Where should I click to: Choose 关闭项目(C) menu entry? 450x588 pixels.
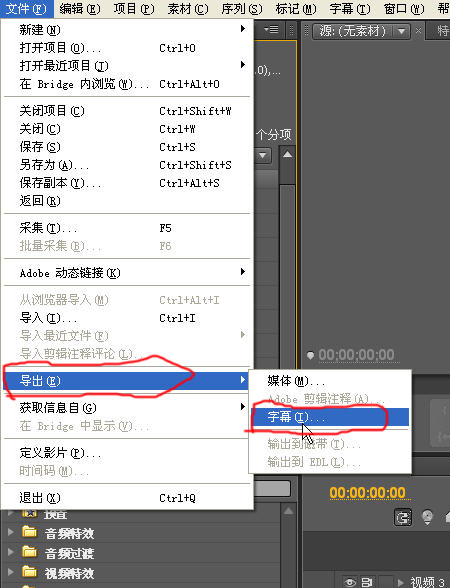[127, 111]
